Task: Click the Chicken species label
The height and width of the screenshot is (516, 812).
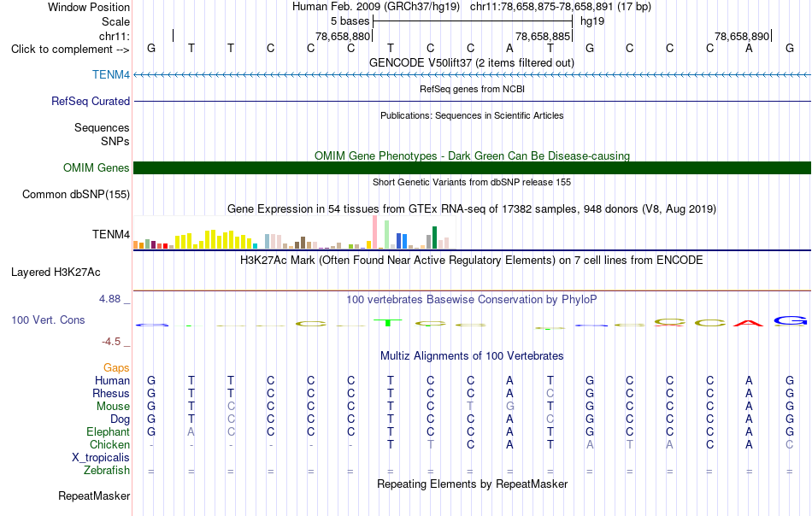Action: click(109, 444)
